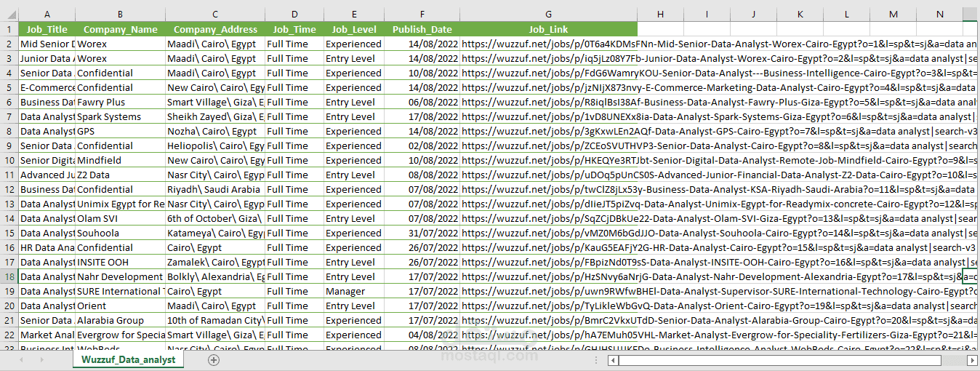Click the Job_Level header cell
980x371 pixels.
click(x=354, y=29)
